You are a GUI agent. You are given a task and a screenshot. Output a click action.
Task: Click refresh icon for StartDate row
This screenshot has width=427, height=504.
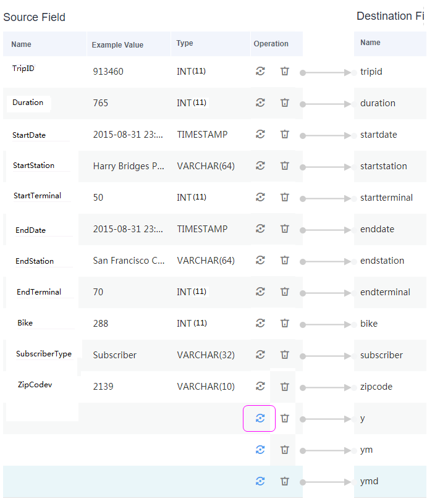pos(260,134)
